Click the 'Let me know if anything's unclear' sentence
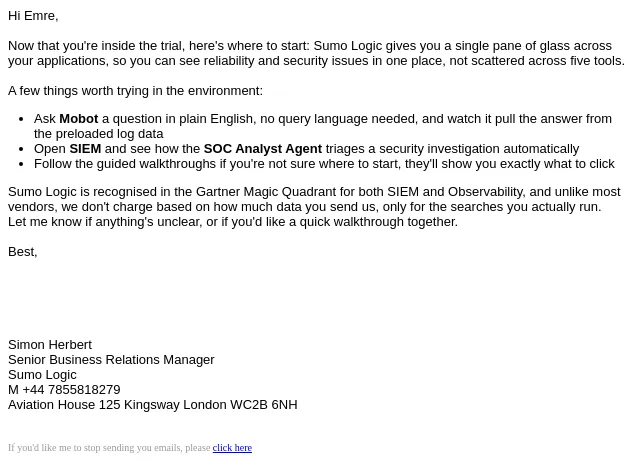 (x=233, y=222)
